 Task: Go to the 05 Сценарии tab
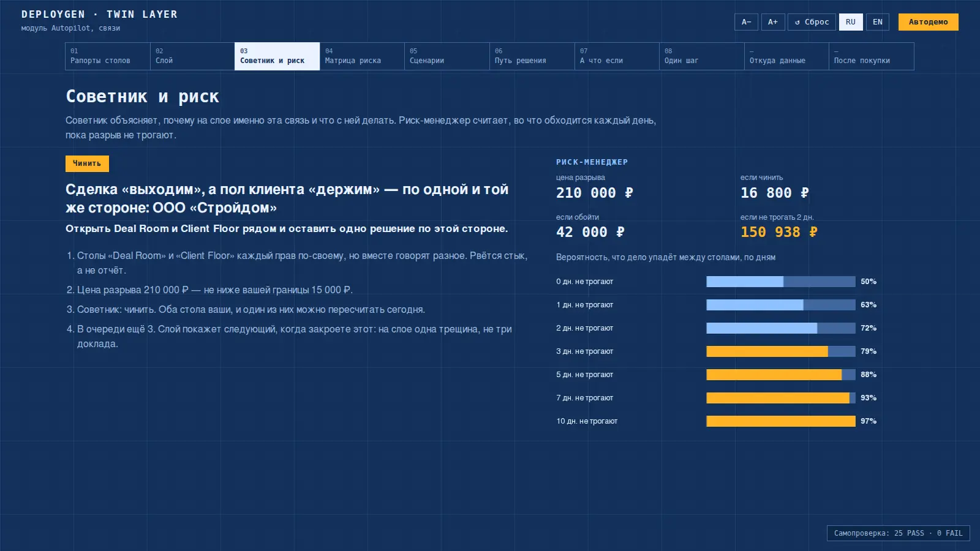[x=447, y=56]
